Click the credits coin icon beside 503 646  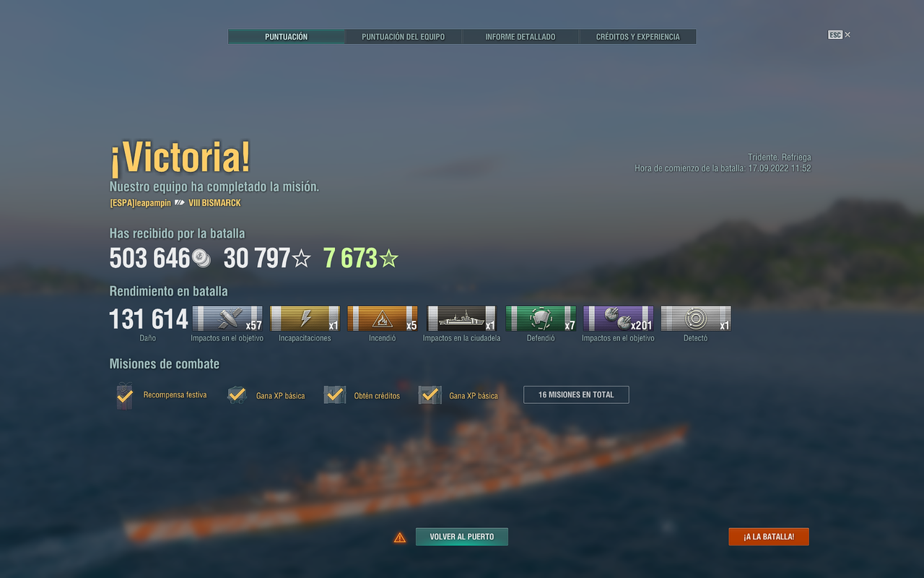coord(201,258)
